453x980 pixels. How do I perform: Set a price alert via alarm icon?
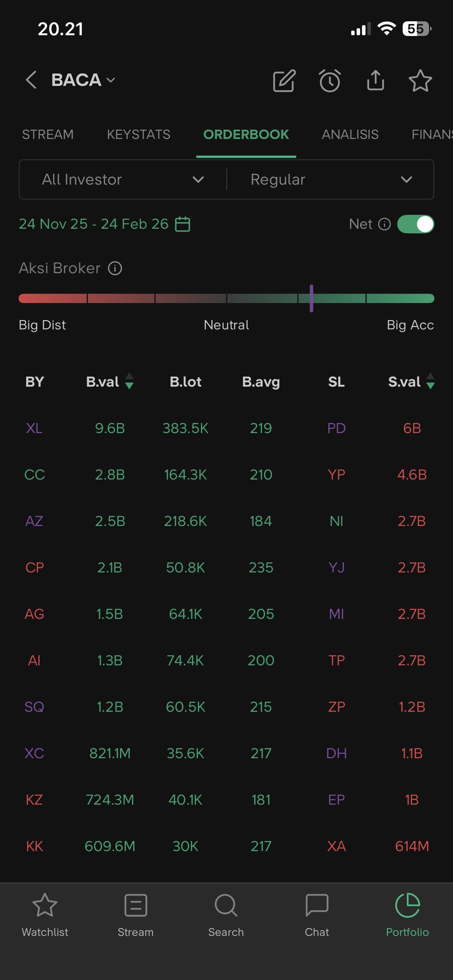(330, 81)
